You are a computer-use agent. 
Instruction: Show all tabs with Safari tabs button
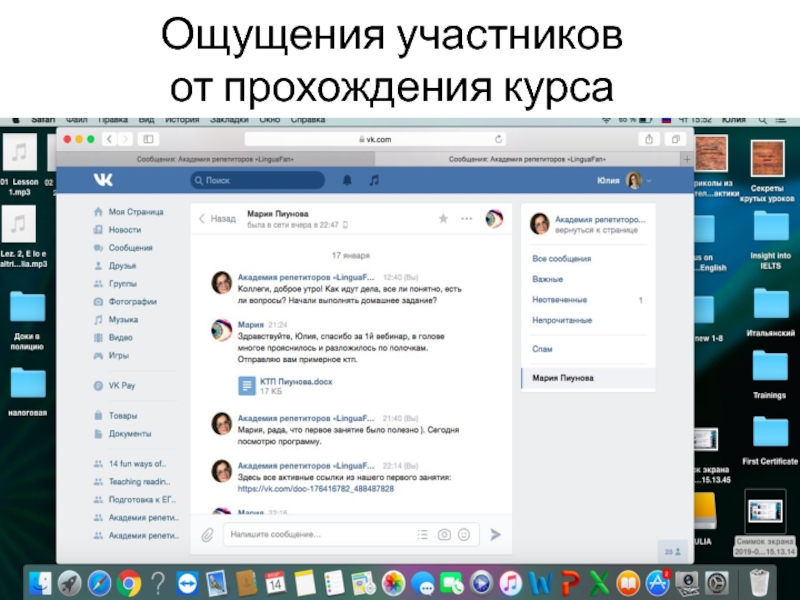(676, 139)
